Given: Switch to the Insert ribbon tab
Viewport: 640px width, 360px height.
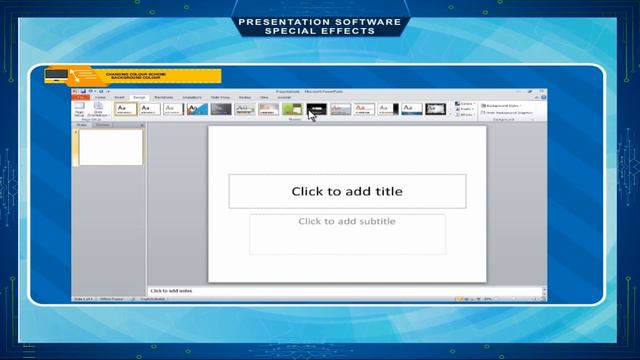Looking at the screenshot, I should point(119,98).
